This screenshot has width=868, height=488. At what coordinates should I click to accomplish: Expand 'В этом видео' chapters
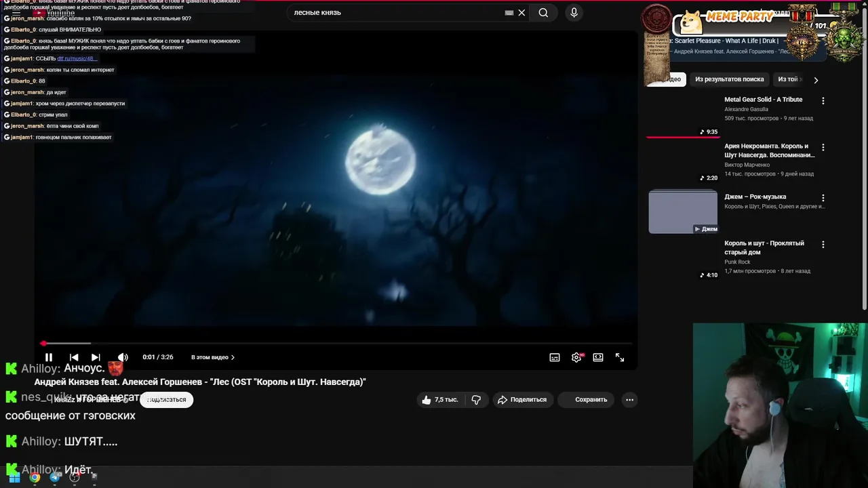(x=213, y=357)
